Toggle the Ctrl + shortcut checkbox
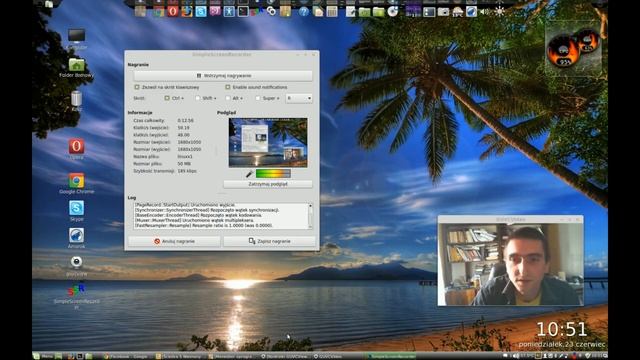 click(167, 98)
